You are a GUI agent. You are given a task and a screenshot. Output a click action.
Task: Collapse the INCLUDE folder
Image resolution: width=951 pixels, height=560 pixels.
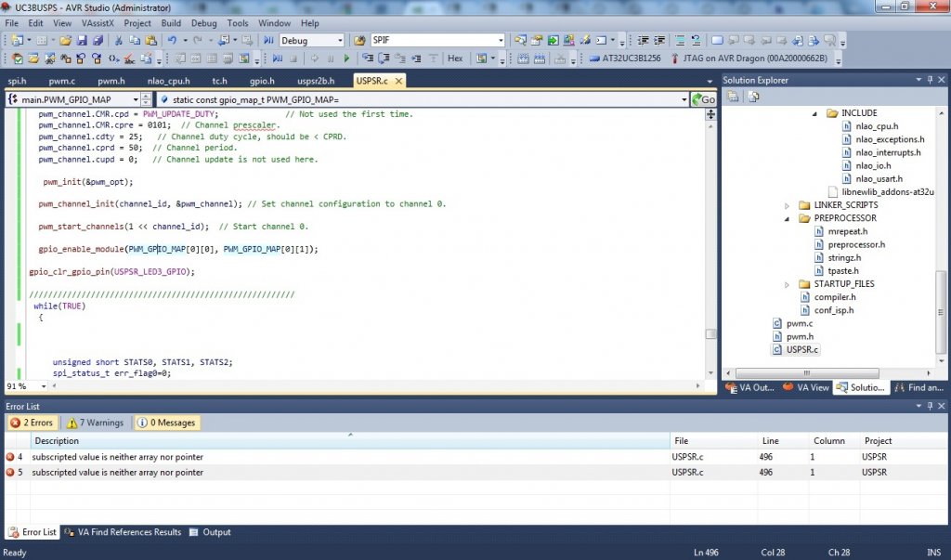coord(814,113)
